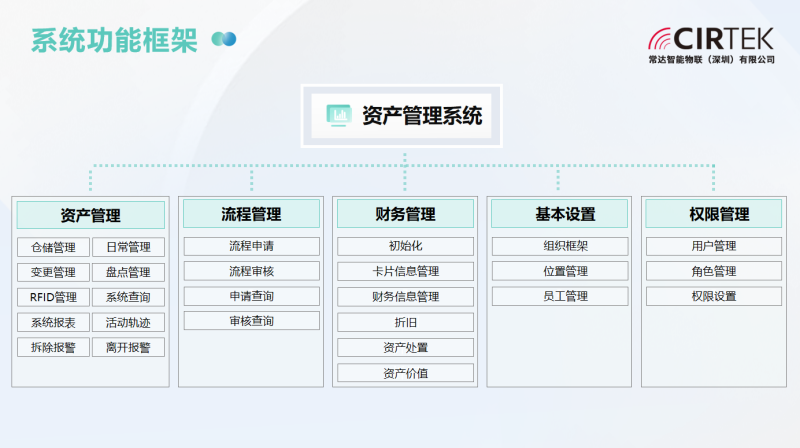Click the RFID管理 box
Screen dimensions: 800x448
click(x=53, y=297)
